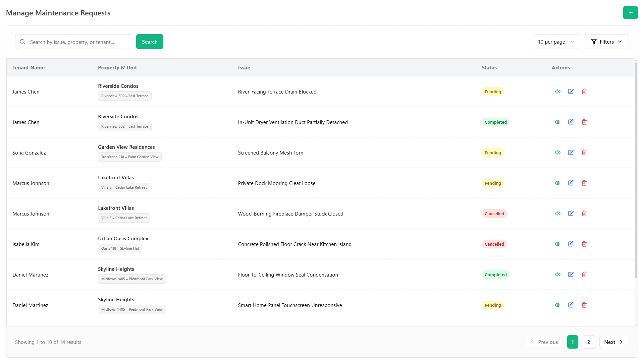Screen dimensions: 644x362
Task: Delete In-Unit Dryer Ventilation Duct request
Action: [x=584, y=122]
